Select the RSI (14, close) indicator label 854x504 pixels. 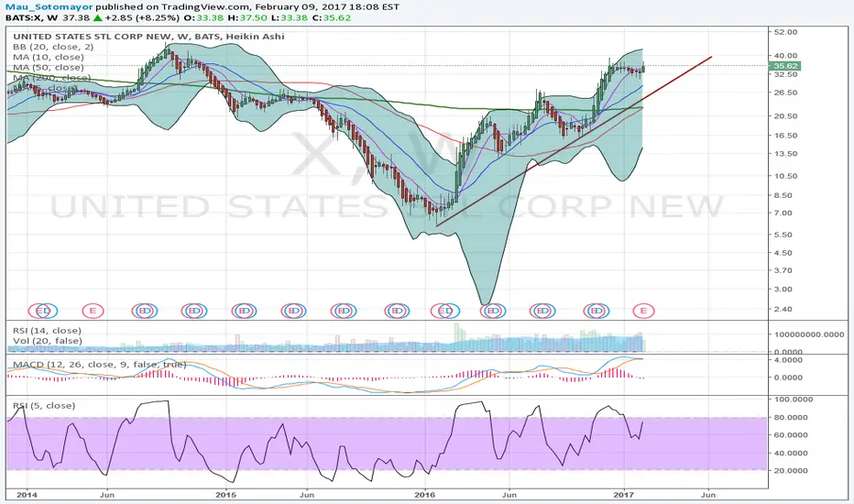pyautogui.click(x=47, y=331)
